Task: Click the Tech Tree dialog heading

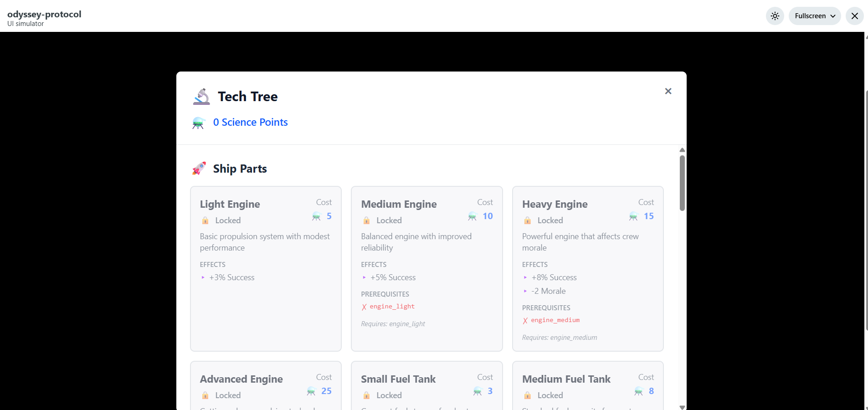Action: [247, 97]
